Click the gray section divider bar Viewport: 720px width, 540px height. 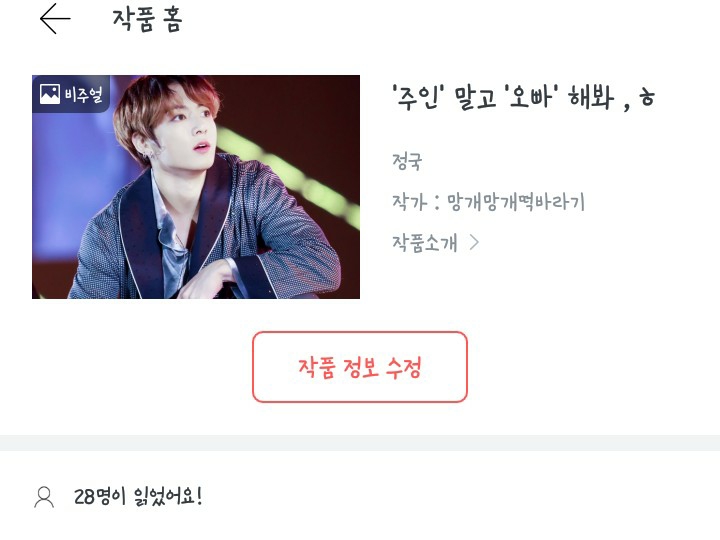coord(360,443)
